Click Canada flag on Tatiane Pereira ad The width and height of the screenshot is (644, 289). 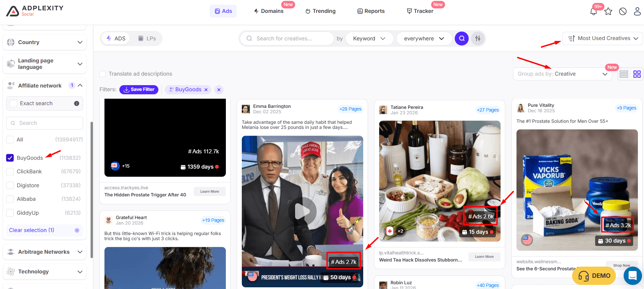tap(390, 231)
